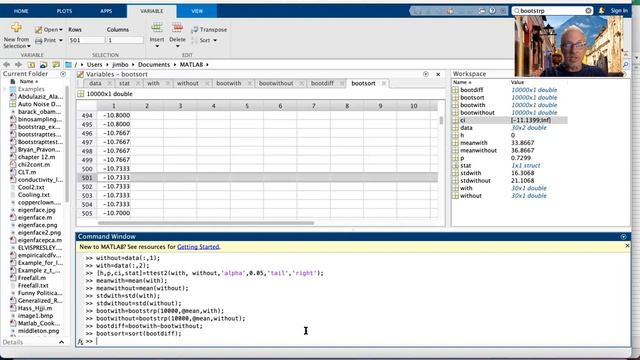
Task: Click the Transpose button
Action: (209, 29)
